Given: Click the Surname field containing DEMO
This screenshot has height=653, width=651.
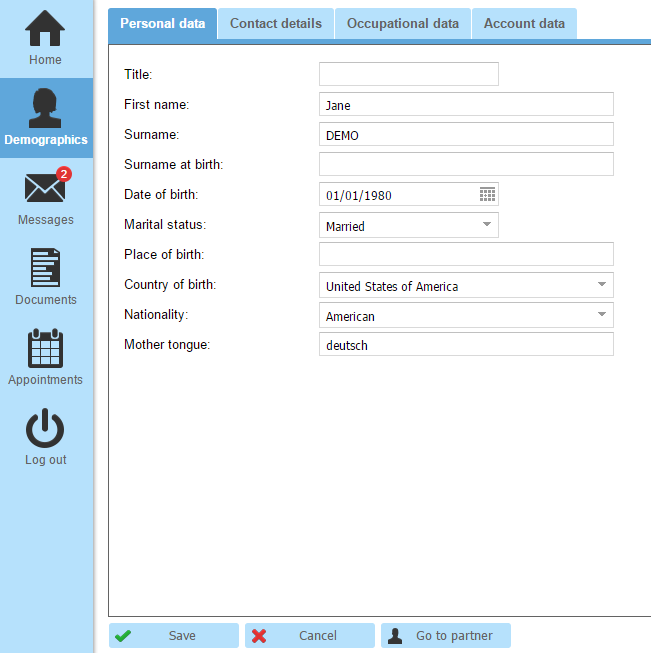Looking at the screenshot, I should point(466,134).
